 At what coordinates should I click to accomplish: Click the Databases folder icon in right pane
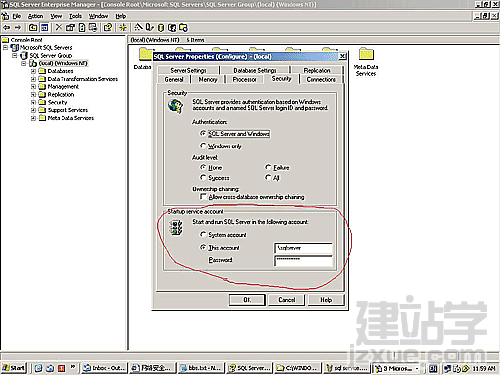click(x=145, y=54)
